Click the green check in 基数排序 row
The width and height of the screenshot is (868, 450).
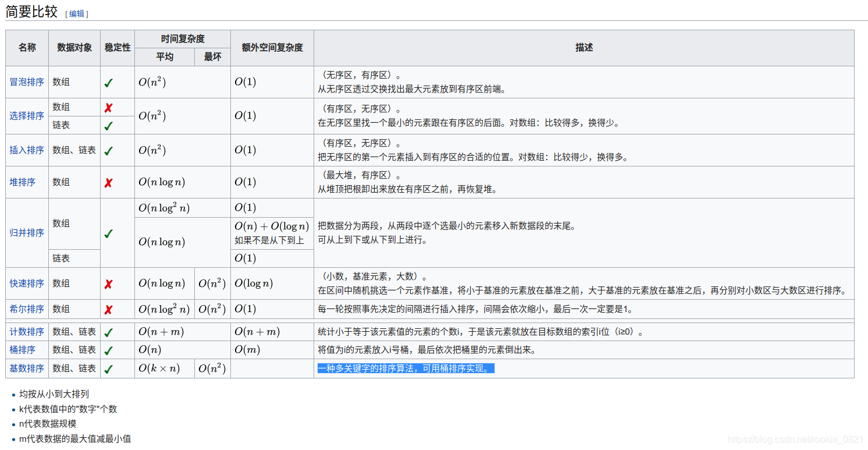[x=108, y=369]
